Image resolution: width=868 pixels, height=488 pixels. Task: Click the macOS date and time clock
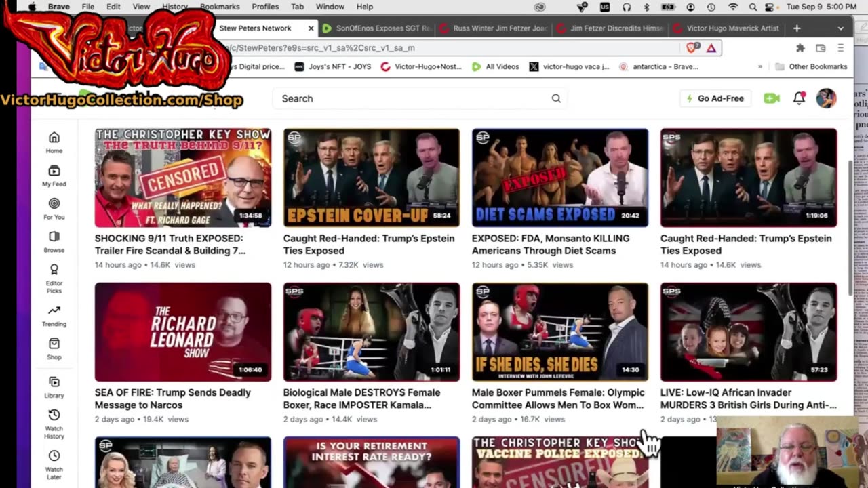coord(821,7)
